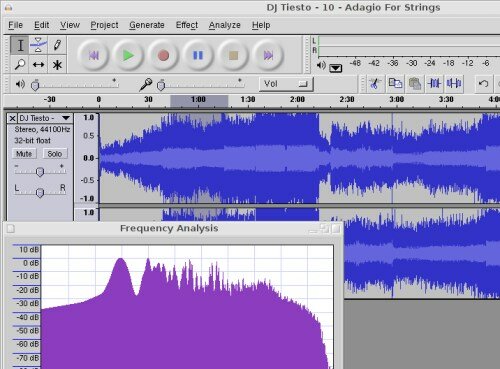Click the Paste clipboard icon
This screenshot has height=369, width=500.
point(415,83)
